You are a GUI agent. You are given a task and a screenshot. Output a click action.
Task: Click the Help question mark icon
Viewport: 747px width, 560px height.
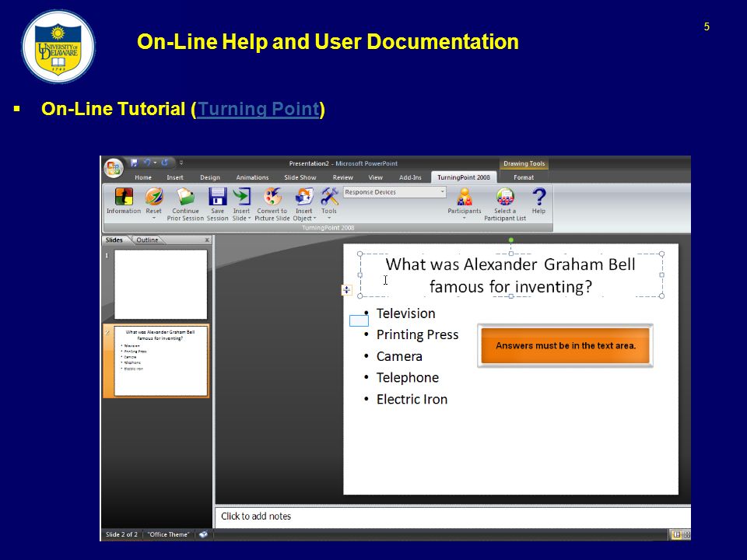tap(538, 197)
